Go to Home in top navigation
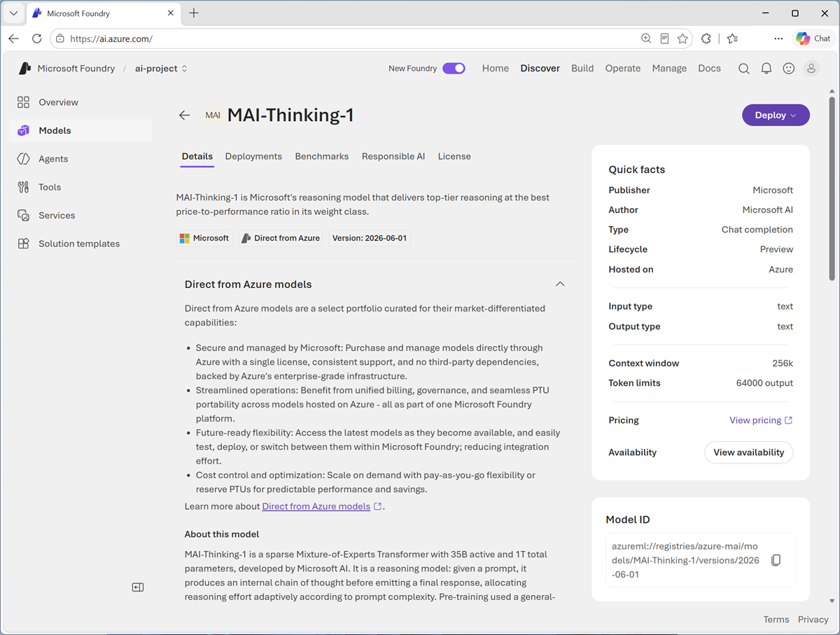This screenshot has width=840, height=635. coord(496,69)
